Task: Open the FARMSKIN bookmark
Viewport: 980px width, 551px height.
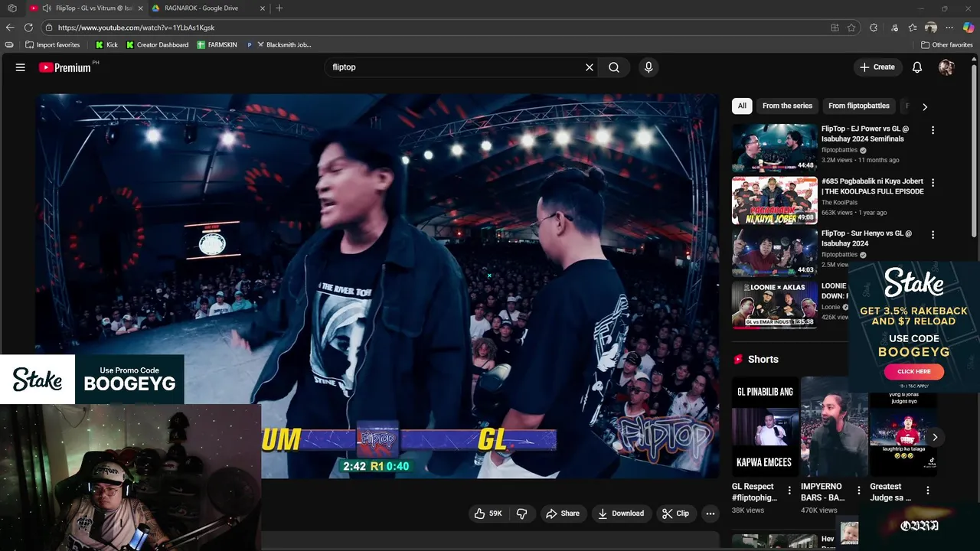Action: point(217,44)
